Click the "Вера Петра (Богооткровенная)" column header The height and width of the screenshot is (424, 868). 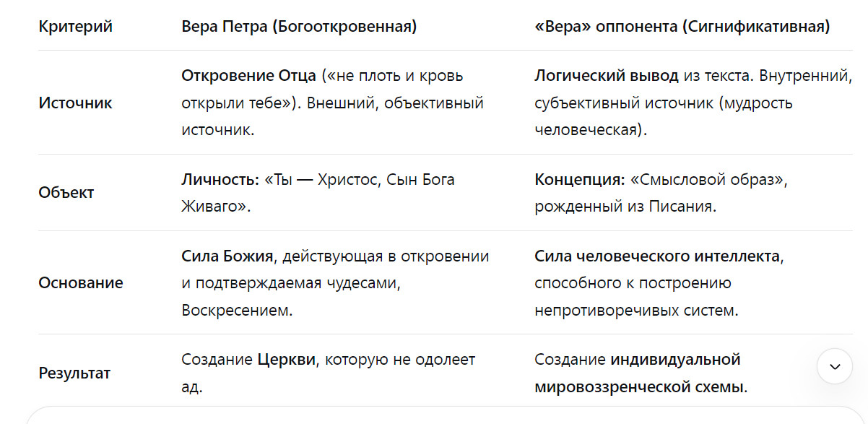pyautogui.click(x=299, y=27)
